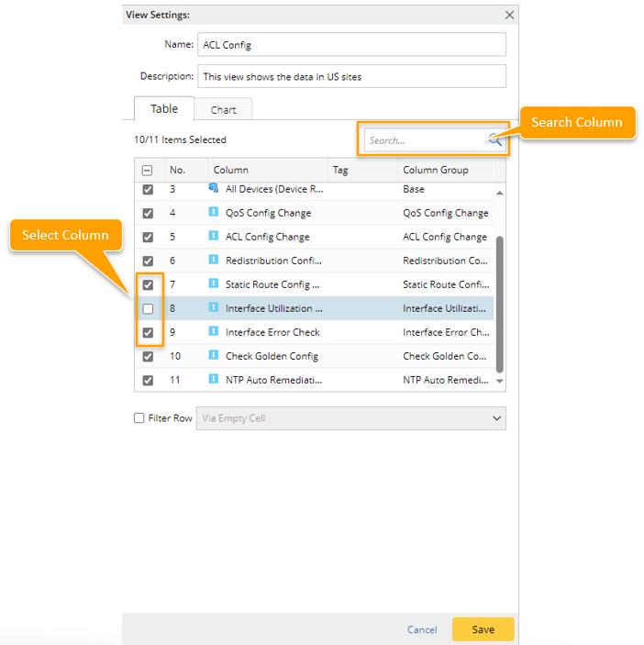Viewport: 644px width, 645px height.
Task: Click the Redistribution Config row icon
Action: pyautogui.click(x=214, y=260)
